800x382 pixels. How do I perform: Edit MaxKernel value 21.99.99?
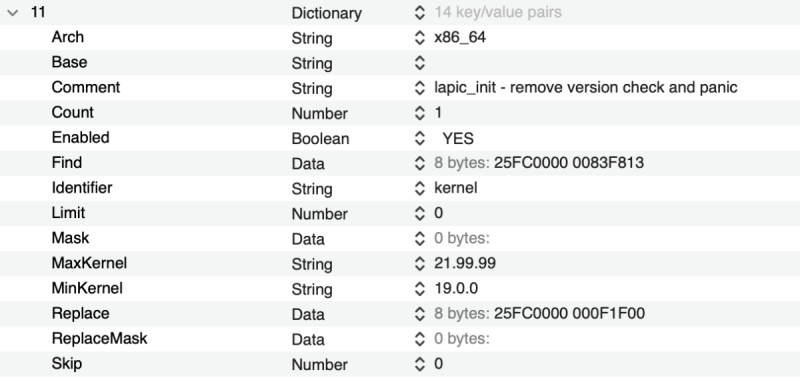[x=465, y=264]
